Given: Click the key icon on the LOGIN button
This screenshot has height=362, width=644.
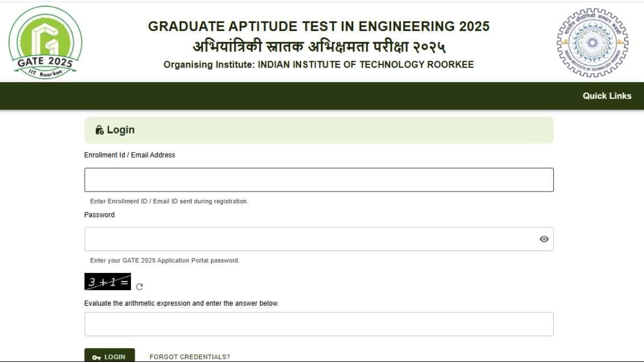Looking at the screenshot, I should click(x=97, y=356).
